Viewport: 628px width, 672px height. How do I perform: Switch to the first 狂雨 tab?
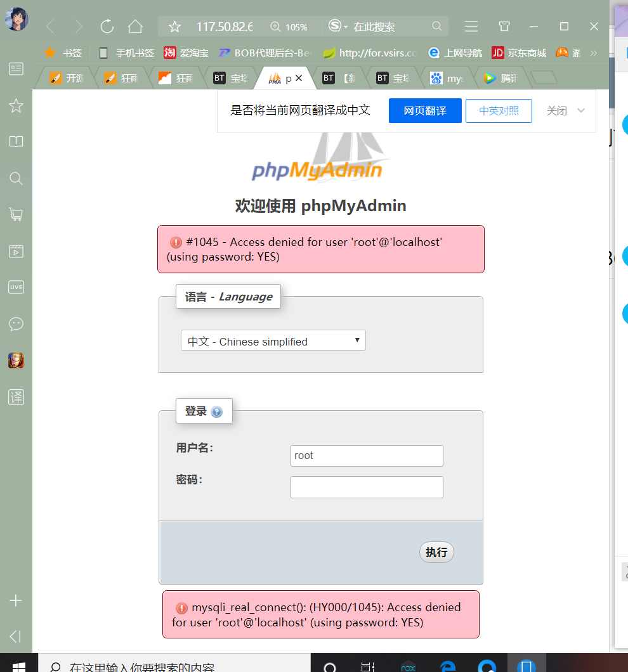click(x=121, y=78)
